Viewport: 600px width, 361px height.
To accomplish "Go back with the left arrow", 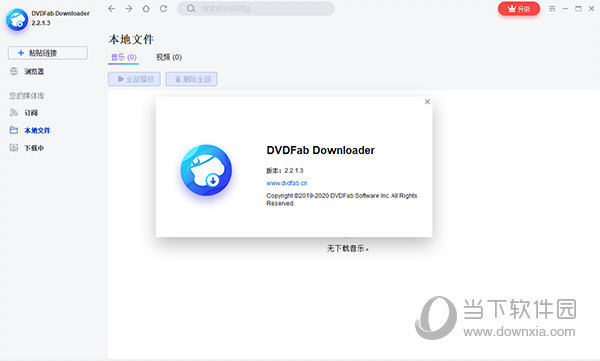I will click(112, 8).
